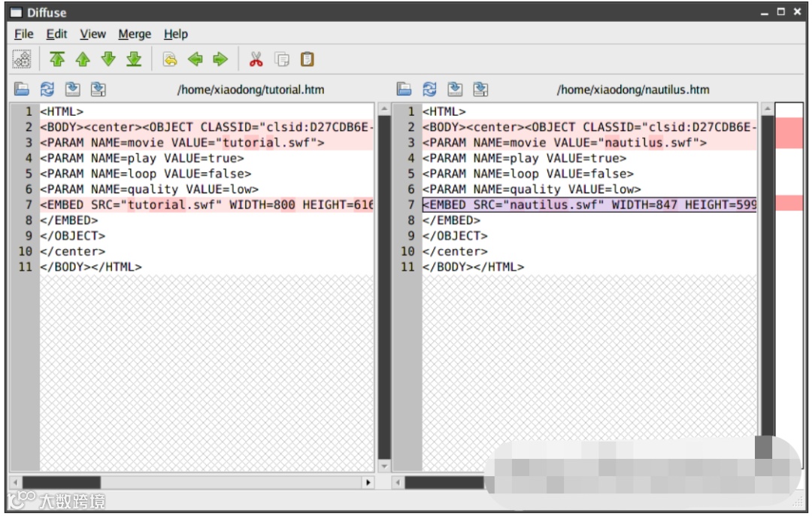812x516 pixels.
Task: Open the View menu
Action: coord(92,34)
